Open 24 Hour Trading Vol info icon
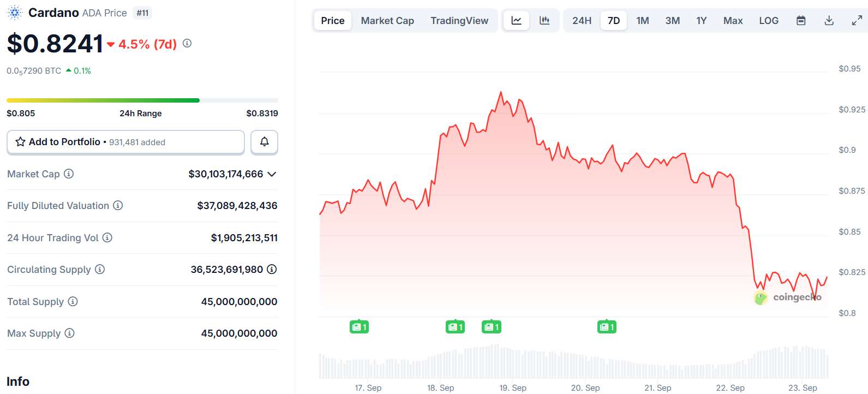The width and height of the screenshot is (868, 394). (x=107, y=237)
